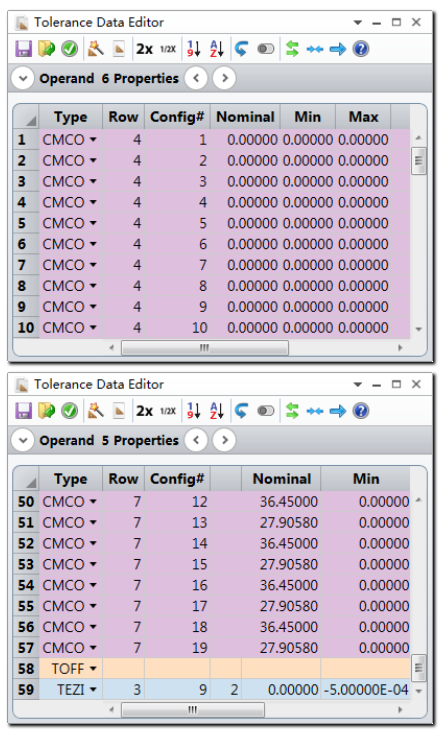The width and height of the screenshot is (445, 735).
Task: Click the blue Help question mark in the Operand 5 editor
Action: [x=361, y=411]
